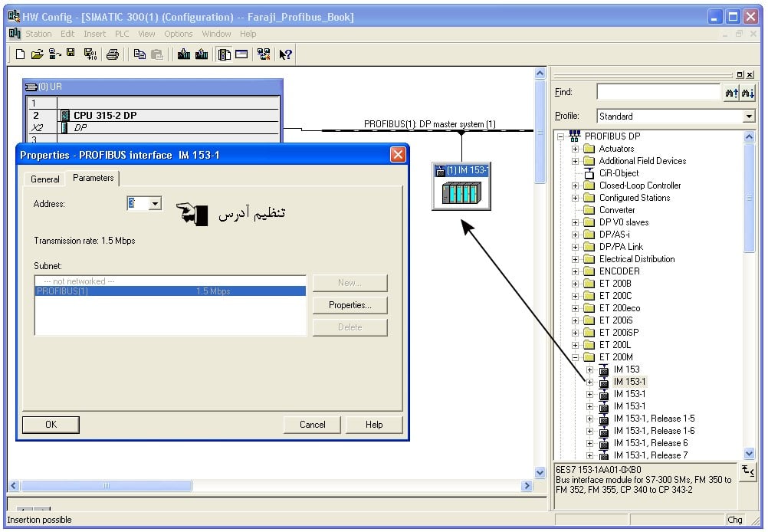Click the Paste toolbar icon

click(156, 54)
